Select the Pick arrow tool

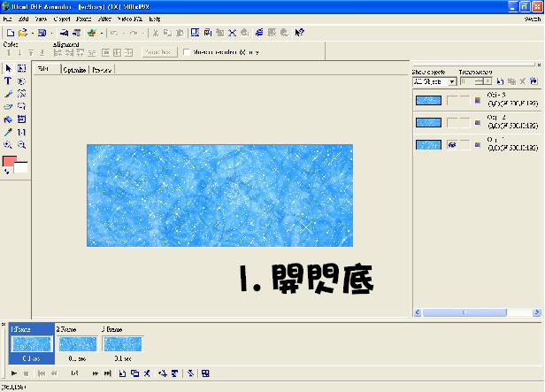coord(8,68)
